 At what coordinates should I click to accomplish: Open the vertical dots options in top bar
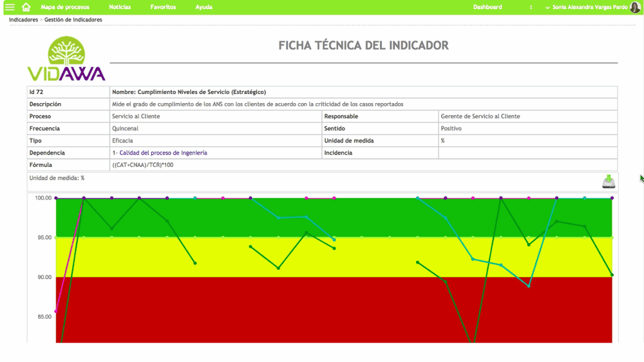[531, 7]
